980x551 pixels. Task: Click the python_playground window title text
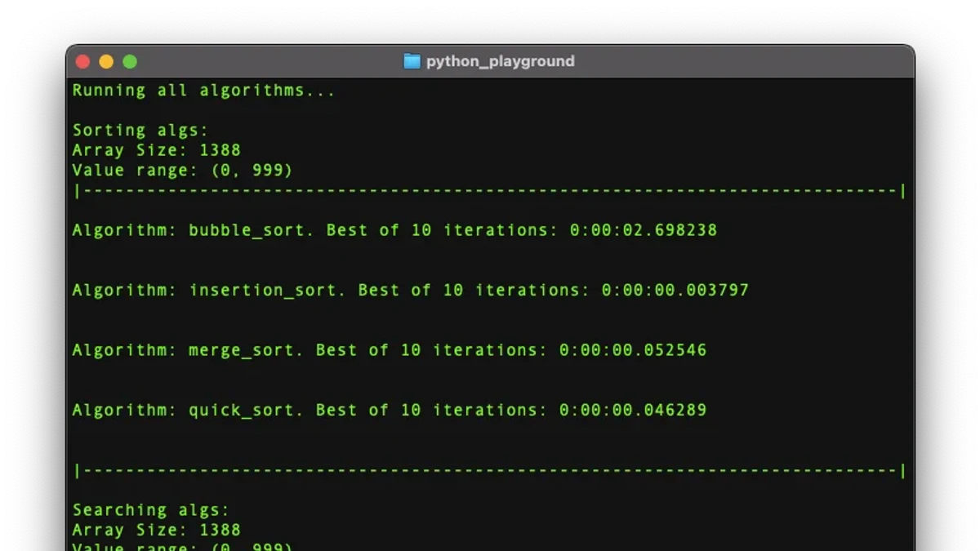point(500,61)
